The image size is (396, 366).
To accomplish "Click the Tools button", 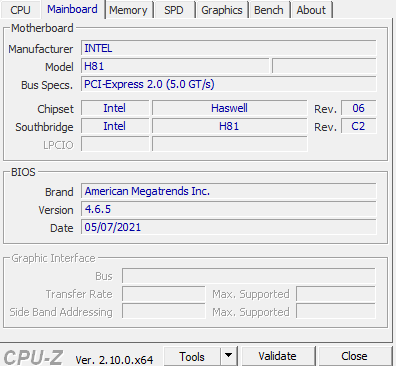I will pos(192,356).
